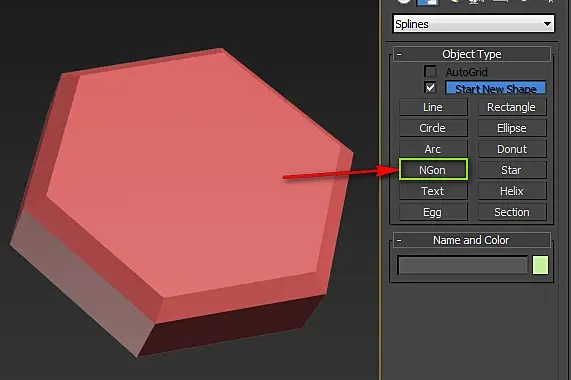Pick the Arc spline button
Viewport: 571px width, 380px height.
[433, 149]
